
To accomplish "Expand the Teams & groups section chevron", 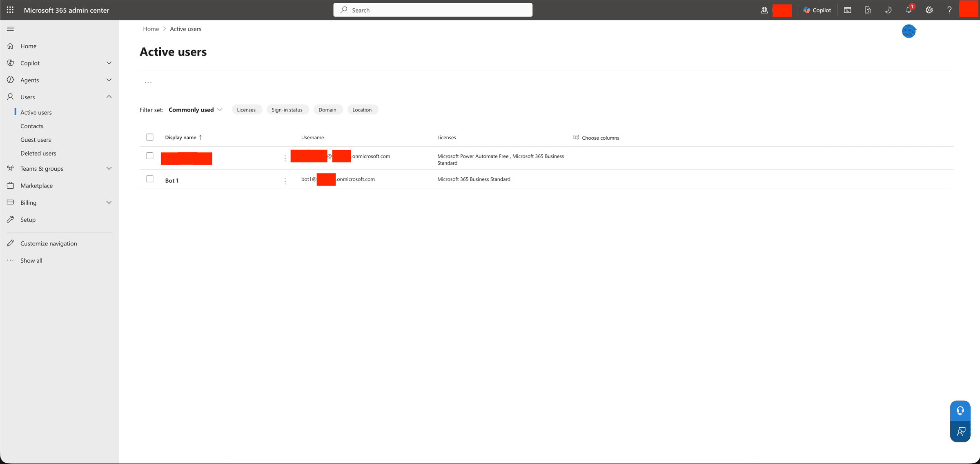I will [x=109, y=168].
